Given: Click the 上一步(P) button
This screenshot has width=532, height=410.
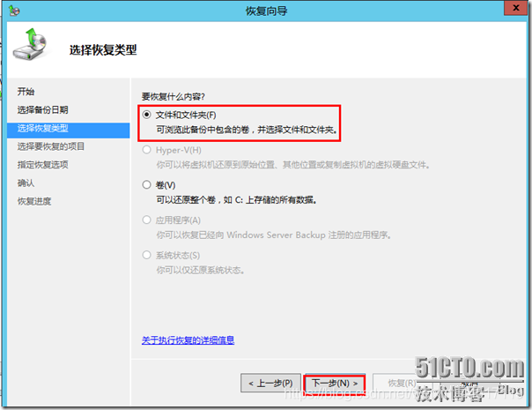Looking at the screenshot, I should pos(270,384).
